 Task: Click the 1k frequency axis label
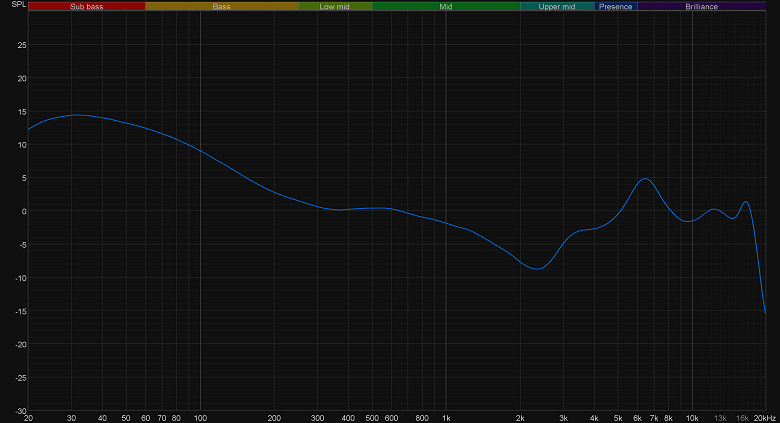pos(446,418)
